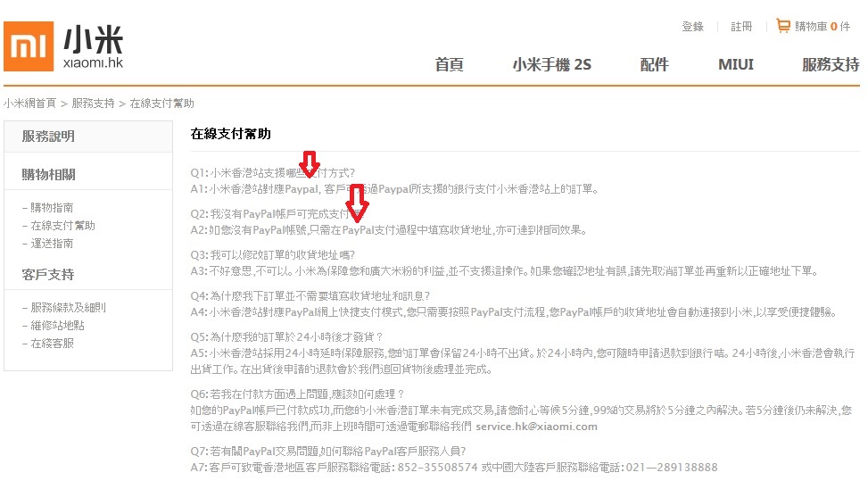Click mainland phone 021—289138888

(672, 468)
